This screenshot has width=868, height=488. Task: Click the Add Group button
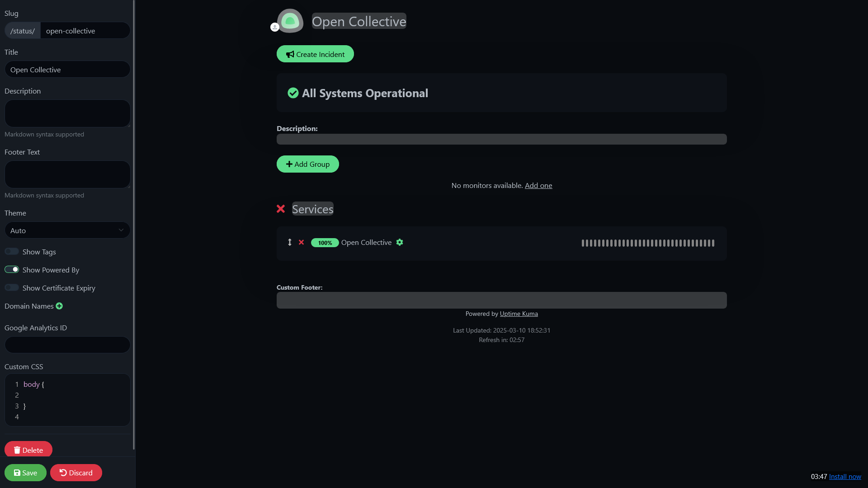coord(307,164)
